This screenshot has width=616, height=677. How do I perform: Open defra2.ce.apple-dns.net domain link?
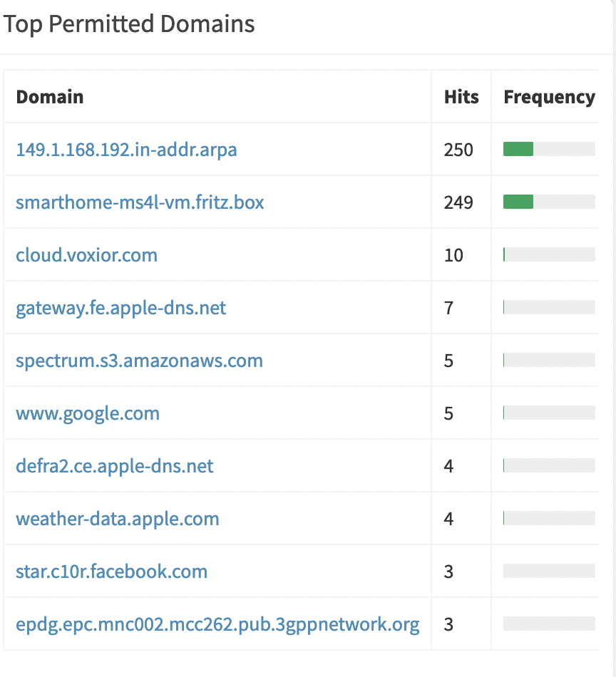(114, 466)
